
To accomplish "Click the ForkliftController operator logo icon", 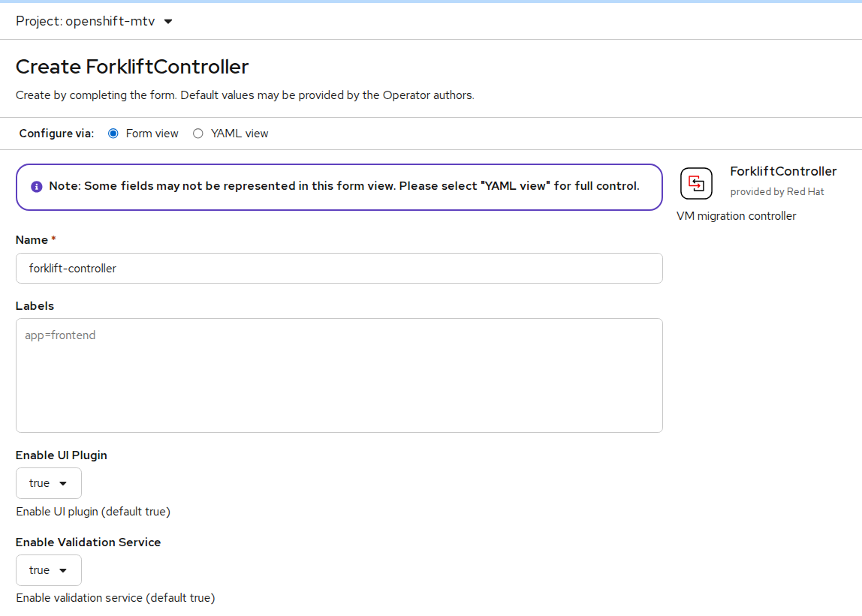I will pyautogui.click(x=696, y=183).
